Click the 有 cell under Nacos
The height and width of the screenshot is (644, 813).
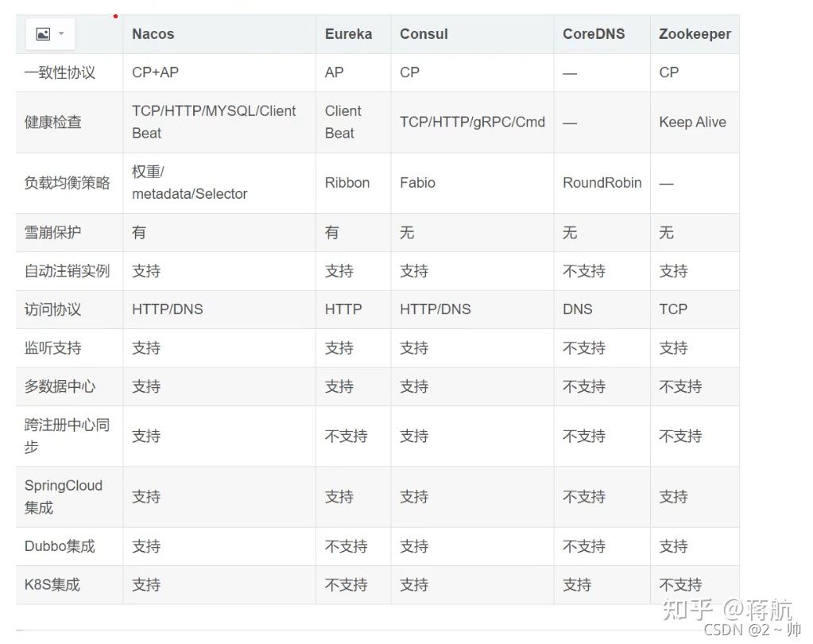(139, 232)
